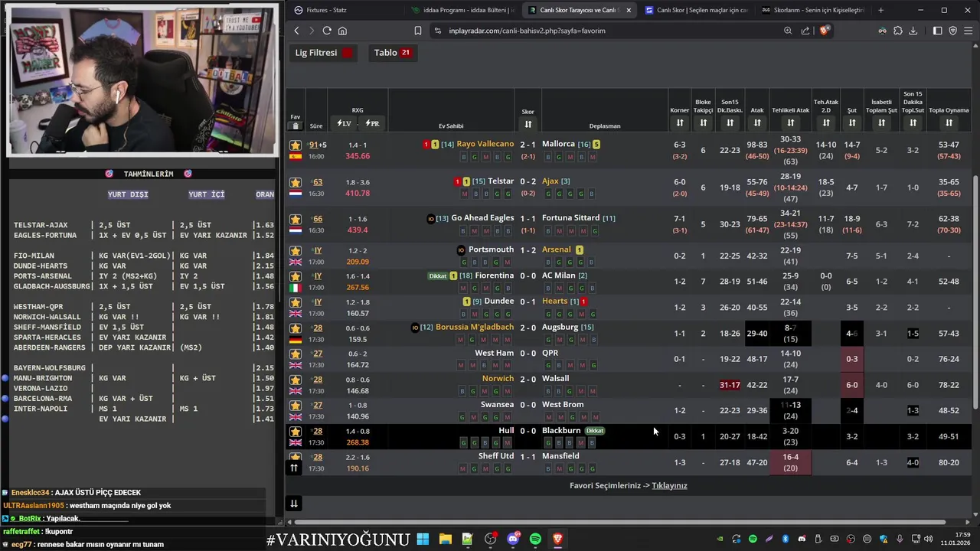Open File Explorer from taskbar
This screenshot has width=980, height=551.
point(445,539)
